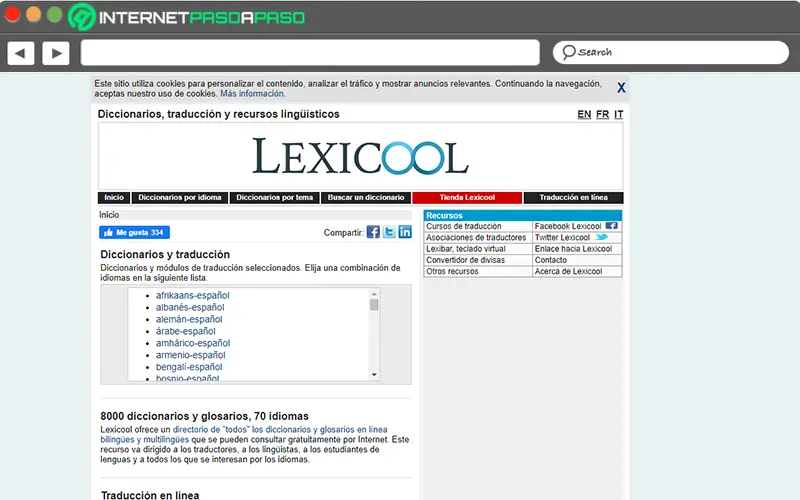The height and width of the screenshot is (500, 800).
Task: Click the yellow minimize dot
Action: (x=34, y=14)
